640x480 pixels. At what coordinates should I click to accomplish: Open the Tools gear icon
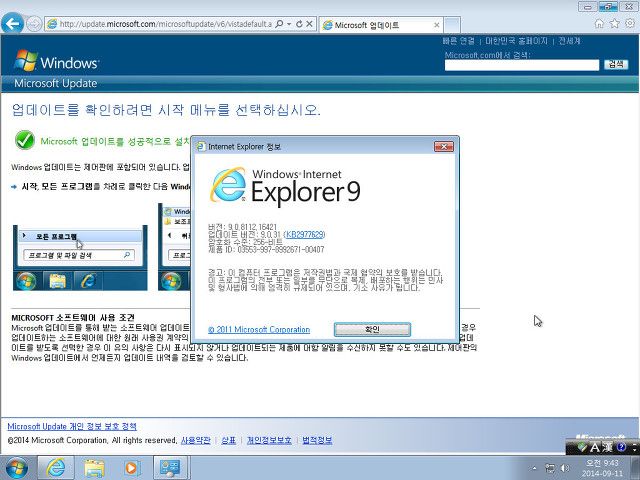pos(630,24)
